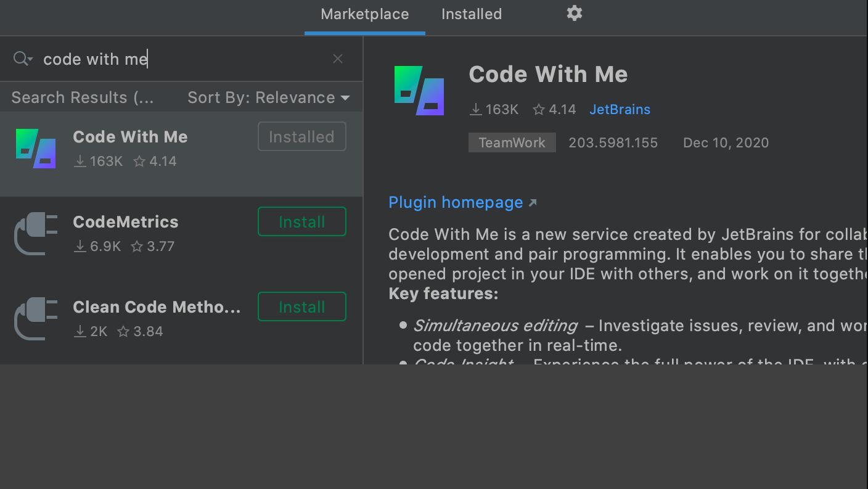
Task: Open the plugin settings gear menu
Action: (x=575, y=14)
